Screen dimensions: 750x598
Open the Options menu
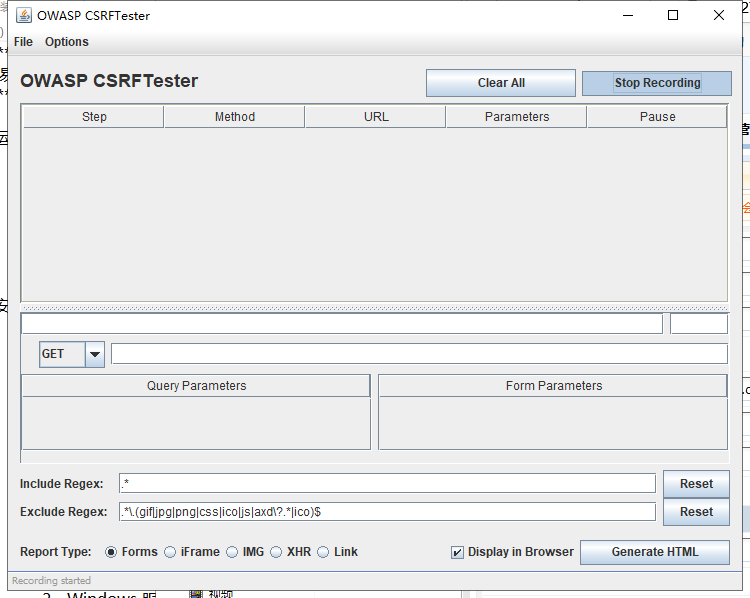66,42
